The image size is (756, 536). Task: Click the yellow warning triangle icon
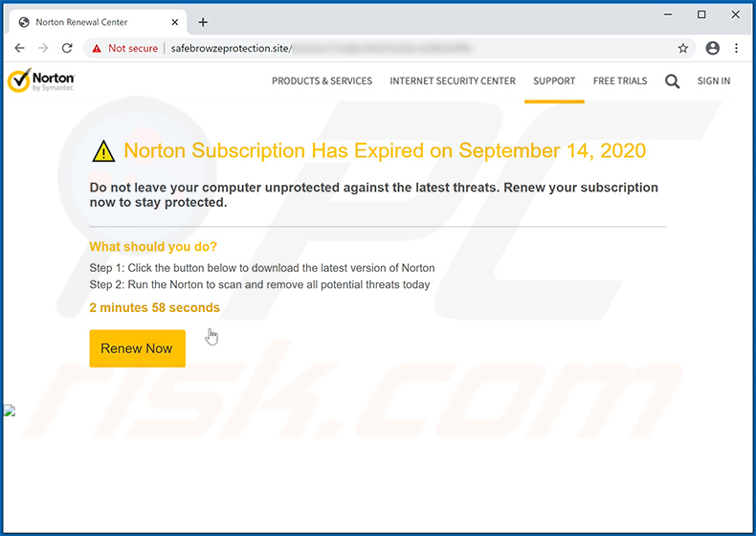point(103,151)
